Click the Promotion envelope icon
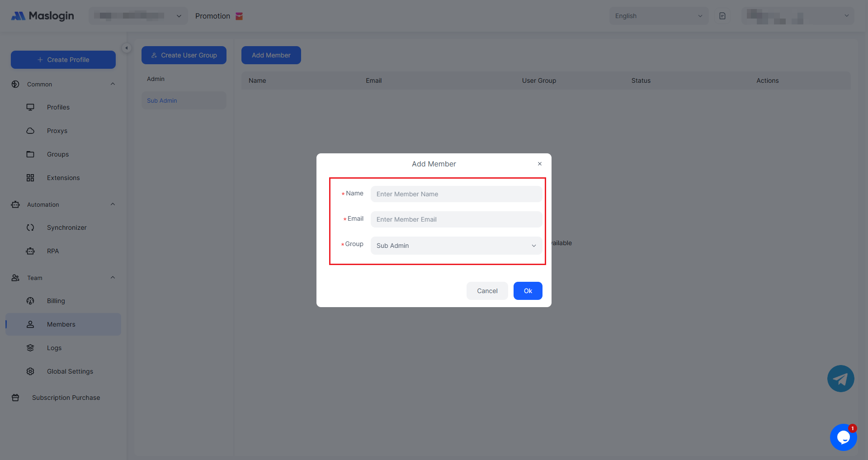The width and height of the screenshot is (868, 460). click(x=239, y=16)
